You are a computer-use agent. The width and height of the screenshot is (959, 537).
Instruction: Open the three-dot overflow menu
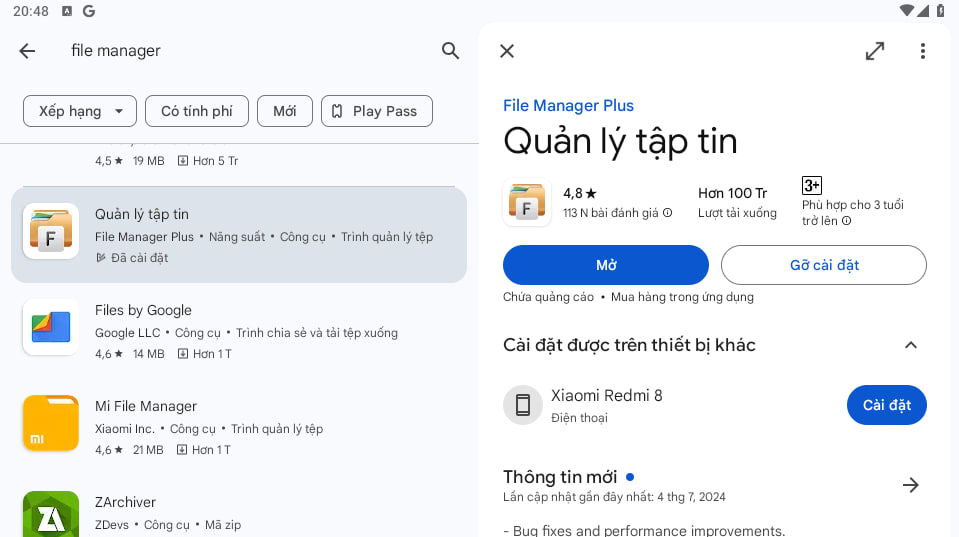(922, 51)
